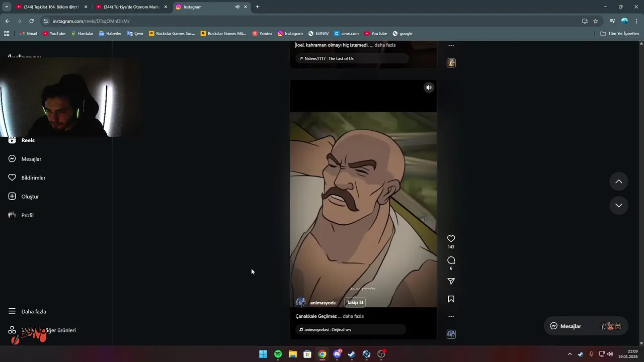644x362 pixels.
Task: Open the Tüm Yer İşaretleri folder
Action: pyautogui.click(x=620, y=34)
